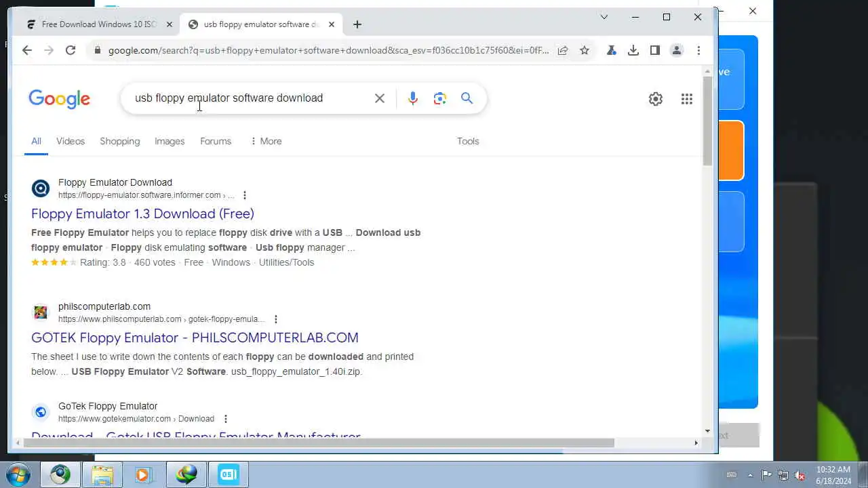The image size is (868, 488).
Task: Click the GoTek Floppy Emulator site name
Action: [x=108, y=406]
